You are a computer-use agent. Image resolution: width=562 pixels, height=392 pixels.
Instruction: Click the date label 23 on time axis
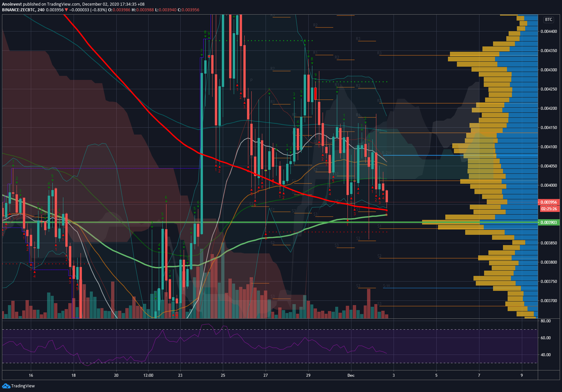(180, 375)
